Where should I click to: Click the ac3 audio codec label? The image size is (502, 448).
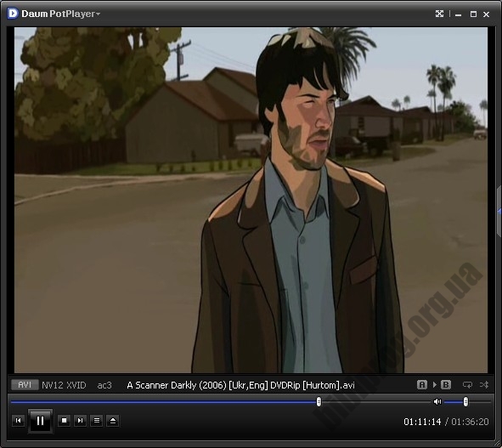104,385
